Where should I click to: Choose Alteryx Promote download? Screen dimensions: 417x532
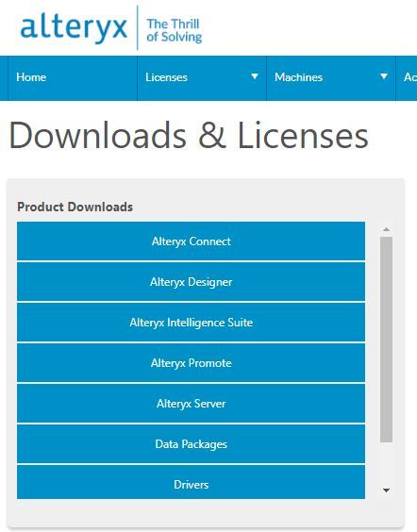(x=191, y=363)
